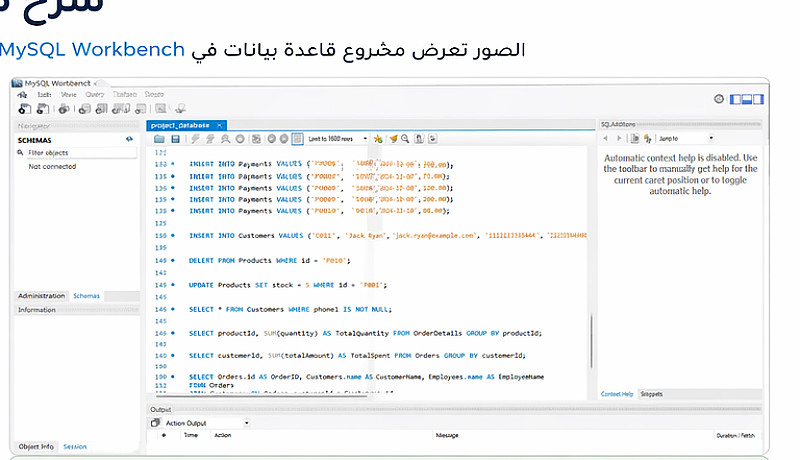Switch to the Schemas tab
The height and width of the screenshot is (460, 800).
pyautogui.click(x=86, y=296)
